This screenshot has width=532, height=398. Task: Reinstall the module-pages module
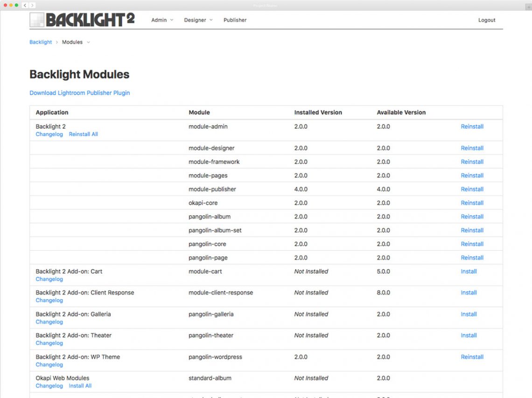click(472, 175)
